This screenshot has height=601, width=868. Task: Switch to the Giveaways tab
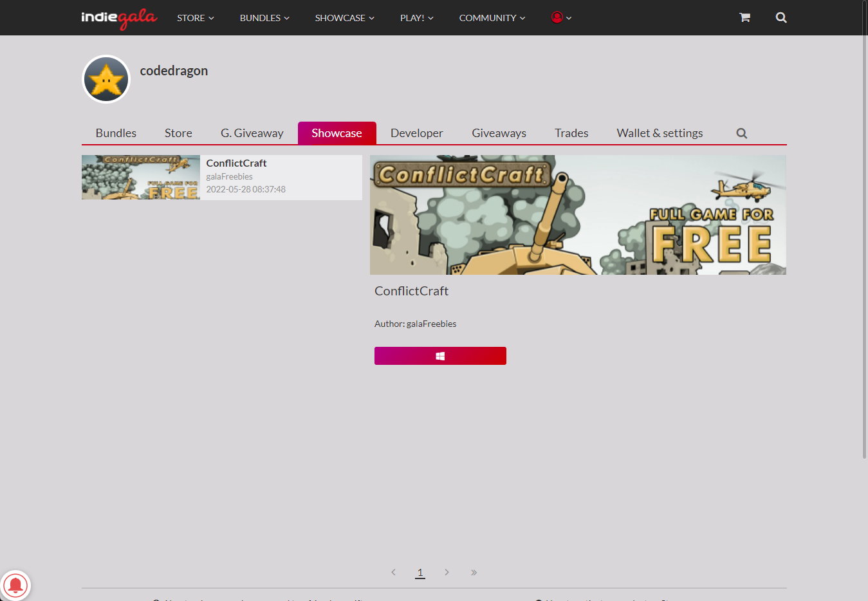tap(499, 133)
